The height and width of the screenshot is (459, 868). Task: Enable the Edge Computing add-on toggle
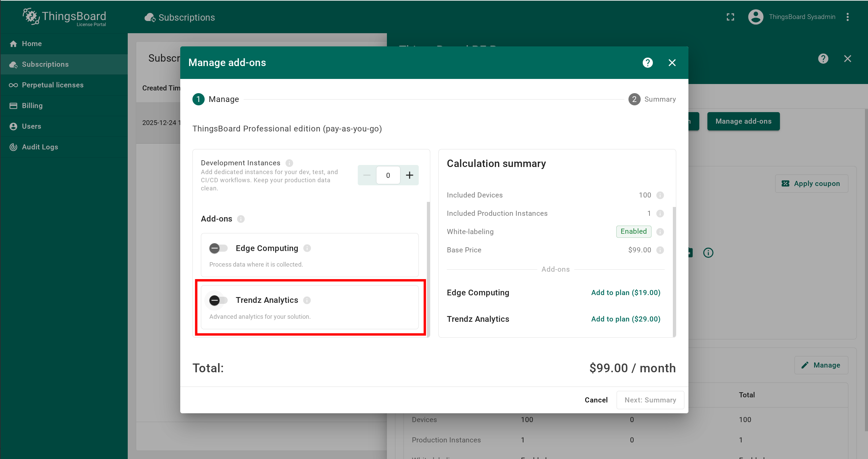pyautogui.click(x=218, y=248)
